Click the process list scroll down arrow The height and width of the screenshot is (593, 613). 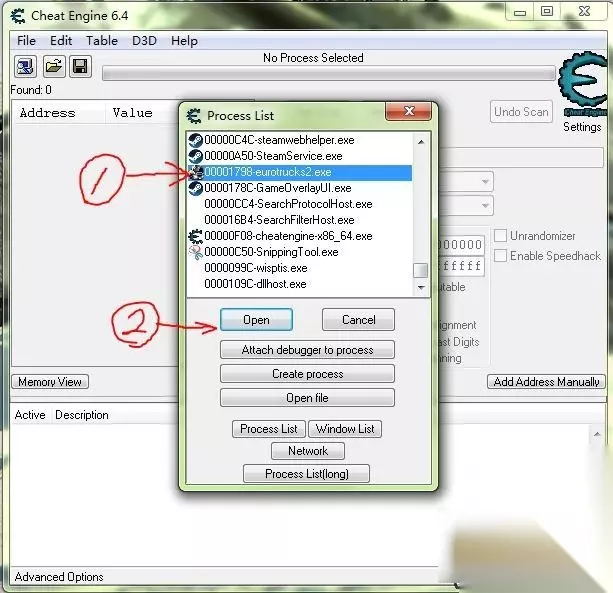click(421, 287)
